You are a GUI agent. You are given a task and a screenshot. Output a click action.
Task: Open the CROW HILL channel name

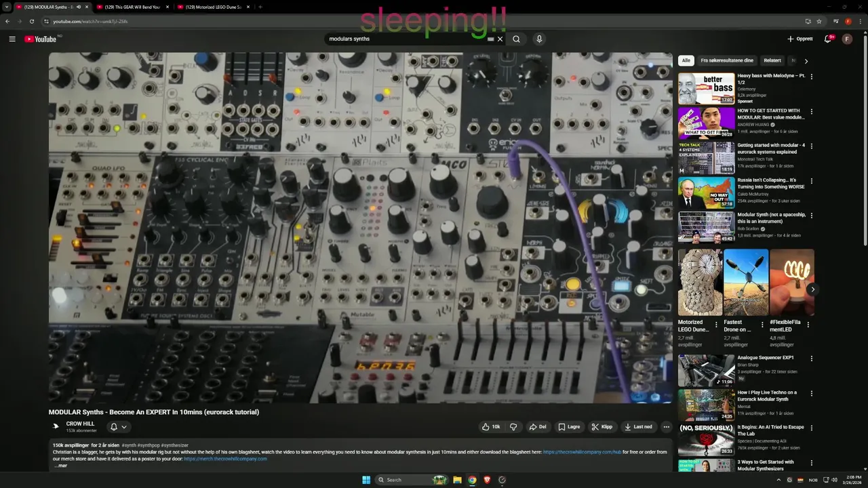tap(80, 424)
